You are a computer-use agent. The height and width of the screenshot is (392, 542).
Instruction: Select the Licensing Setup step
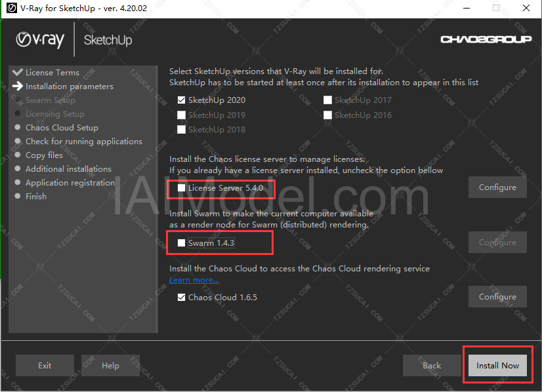[55, 113]
